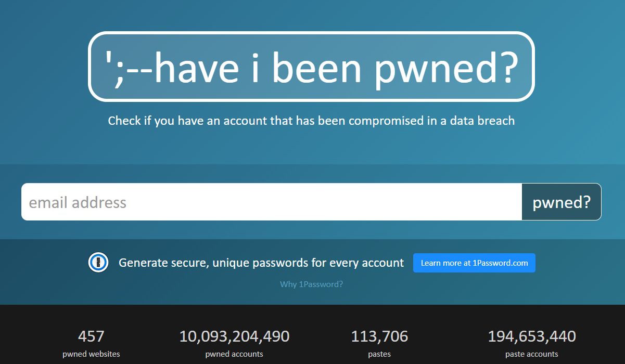The width and height of the screenshot is (625, 364).
Task: Click the standalone letter 'i' in the logo
Action: (255, 68)
